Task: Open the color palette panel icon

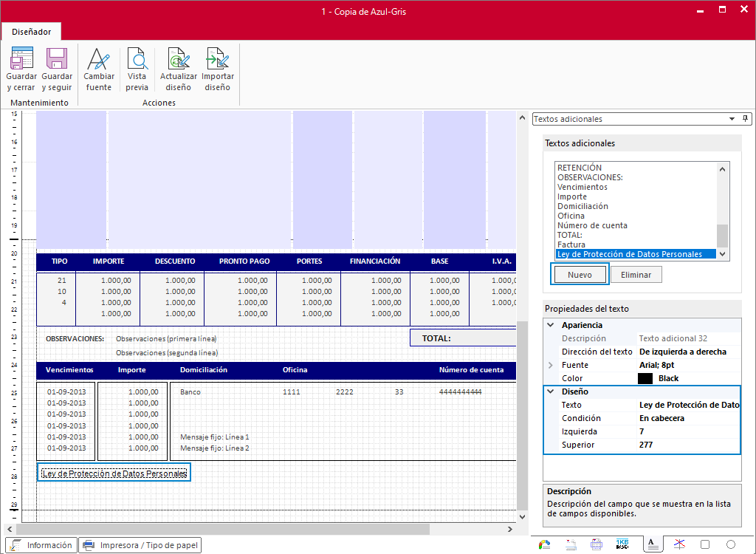Action: tap(544, 544)
